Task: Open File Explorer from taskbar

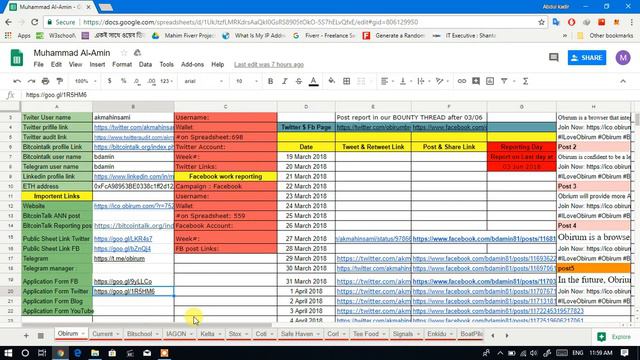Action: pos(95,353)
